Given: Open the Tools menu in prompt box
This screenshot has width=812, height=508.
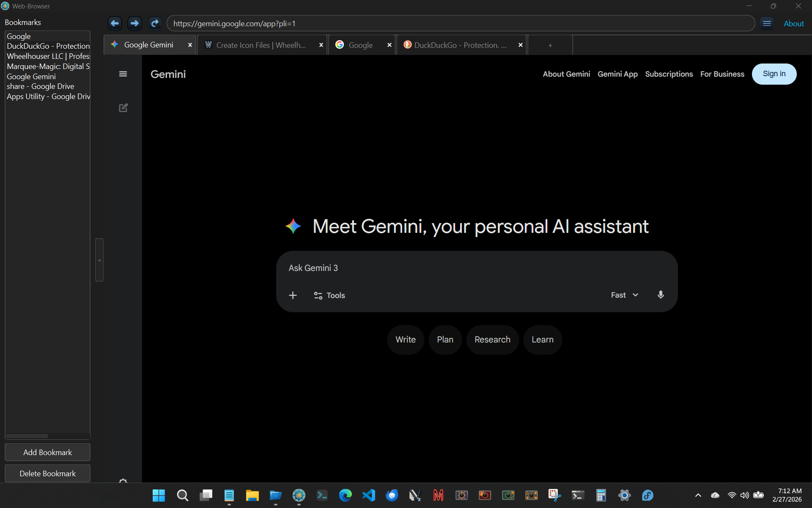Looking at the screenshot, I should [329, 295].
